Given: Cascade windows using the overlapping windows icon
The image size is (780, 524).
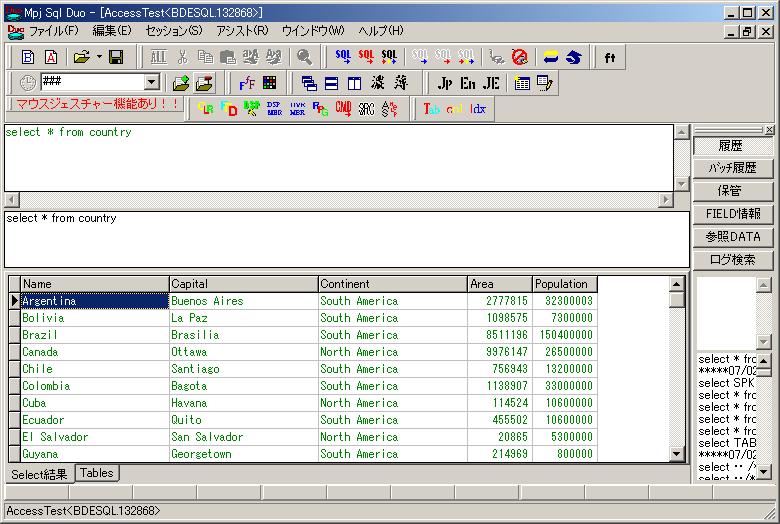Looking at the screenshot, I should click(x=309, y=83).
